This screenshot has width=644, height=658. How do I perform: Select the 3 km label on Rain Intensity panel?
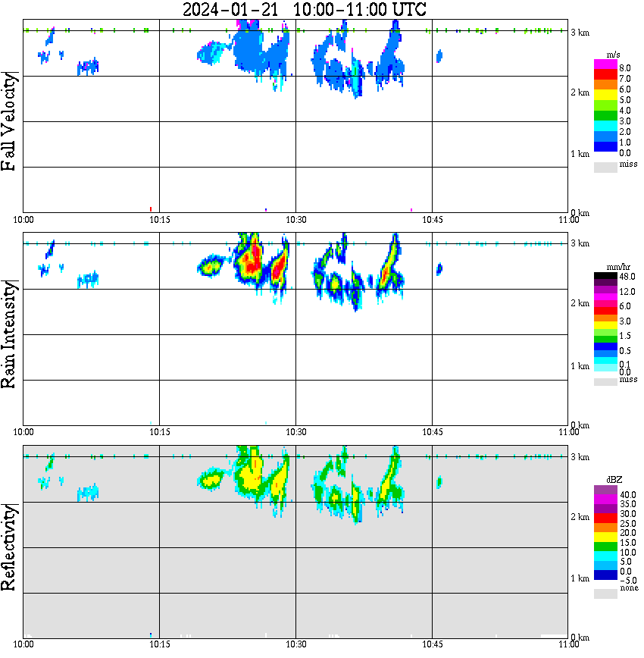580,244
